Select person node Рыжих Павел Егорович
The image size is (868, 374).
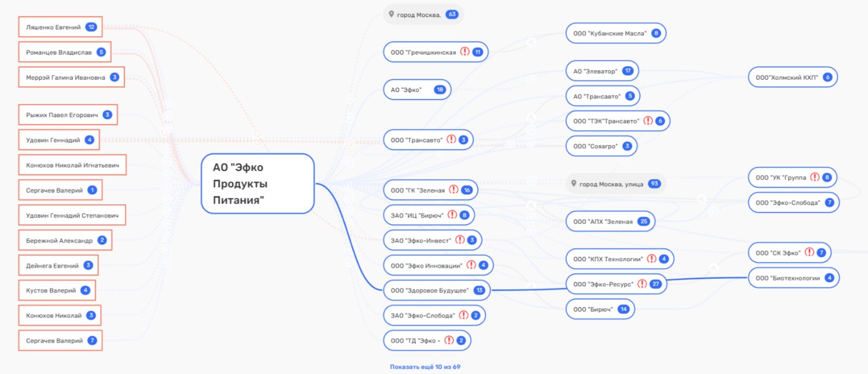[68, 115]
